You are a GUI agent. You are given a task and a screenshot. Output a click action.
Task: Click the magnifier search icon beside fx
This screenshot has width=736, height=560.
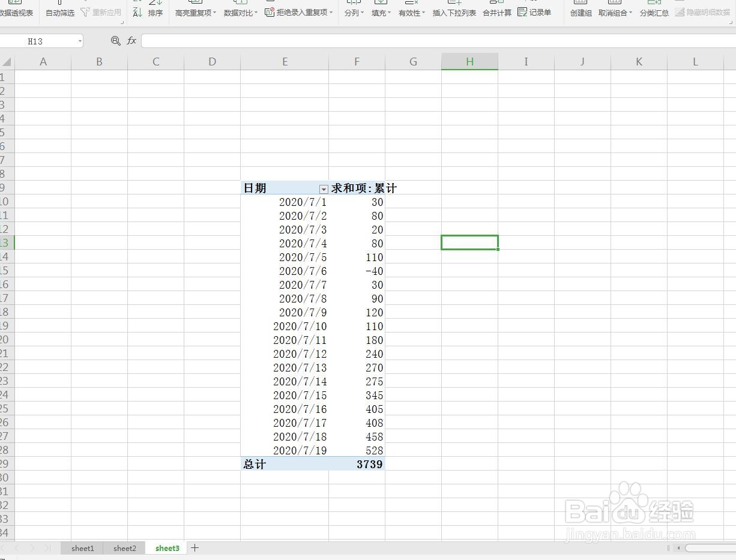pos(115,41)
